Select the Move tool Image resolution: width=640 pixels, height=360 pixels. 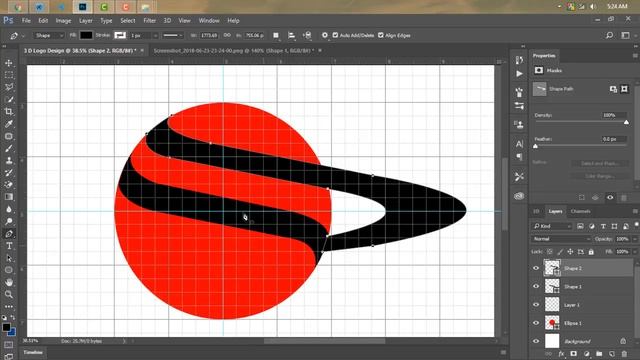(9, 63)
